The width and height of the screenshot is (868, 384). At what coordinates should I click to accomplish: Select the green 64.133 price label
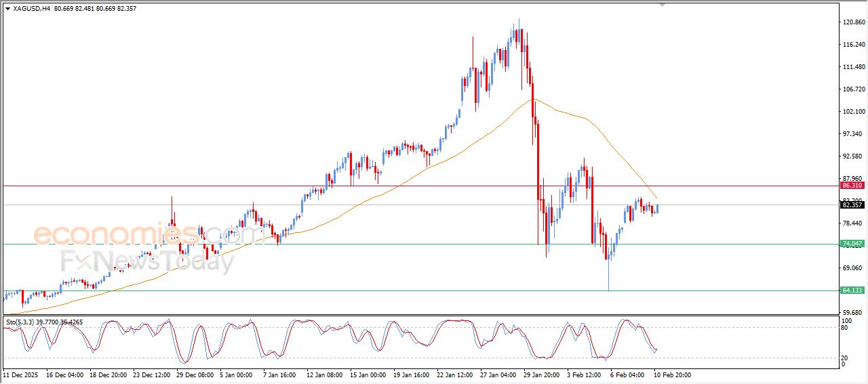point(852,291)
